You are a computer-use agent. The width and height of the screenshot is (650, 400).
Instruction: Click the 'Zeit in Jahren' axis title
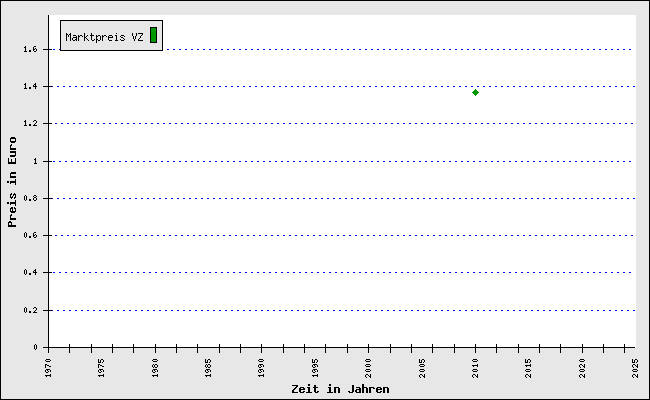(340, 389)
